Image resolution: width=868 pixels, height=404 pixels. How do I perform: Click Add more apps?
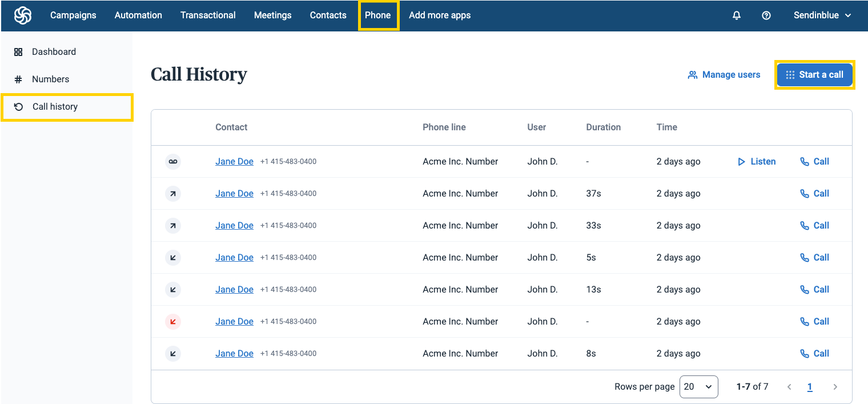pos(440,15)
